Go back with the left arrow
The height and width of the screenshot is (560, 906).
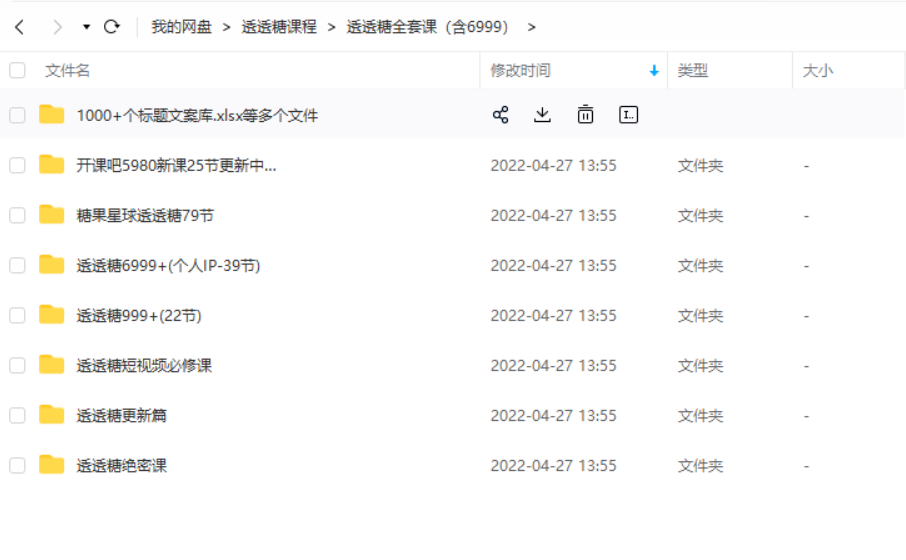click(20, 27)
